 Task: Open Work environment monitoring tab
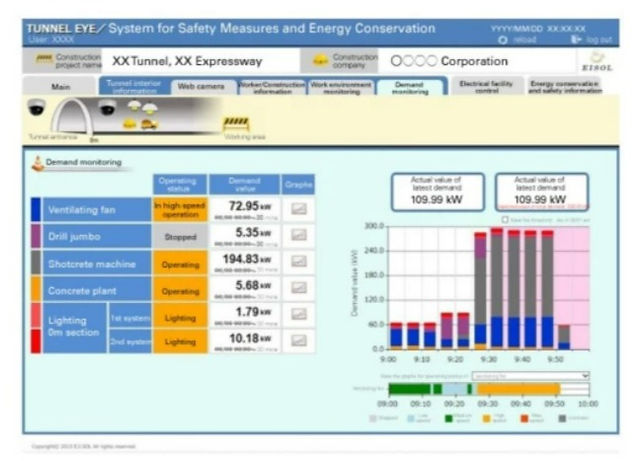pyautogui.click(x=341, y=87)
